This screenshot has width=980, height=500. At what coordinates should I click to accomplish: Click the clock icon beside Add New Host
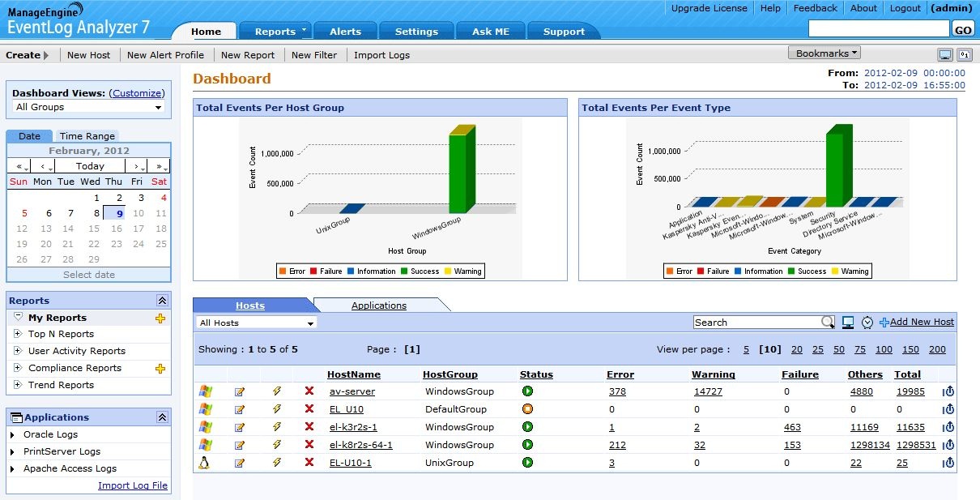[867, 323]
